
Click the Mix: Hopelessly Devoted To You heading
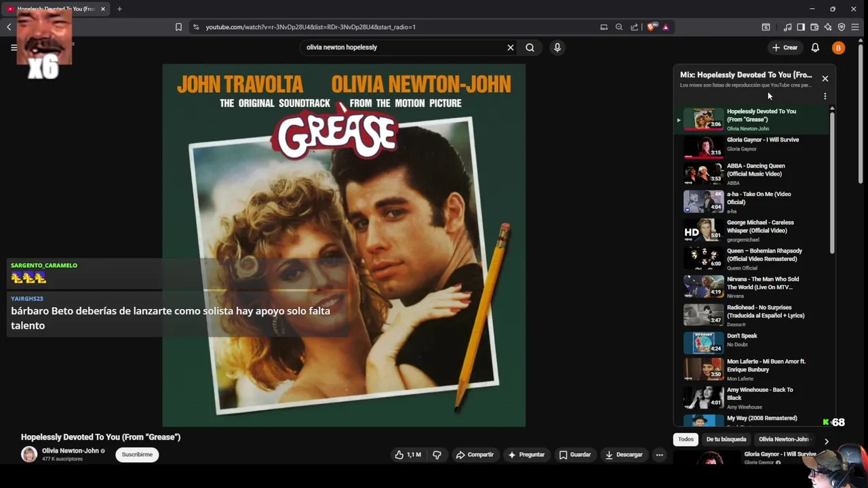coord(746,75)
